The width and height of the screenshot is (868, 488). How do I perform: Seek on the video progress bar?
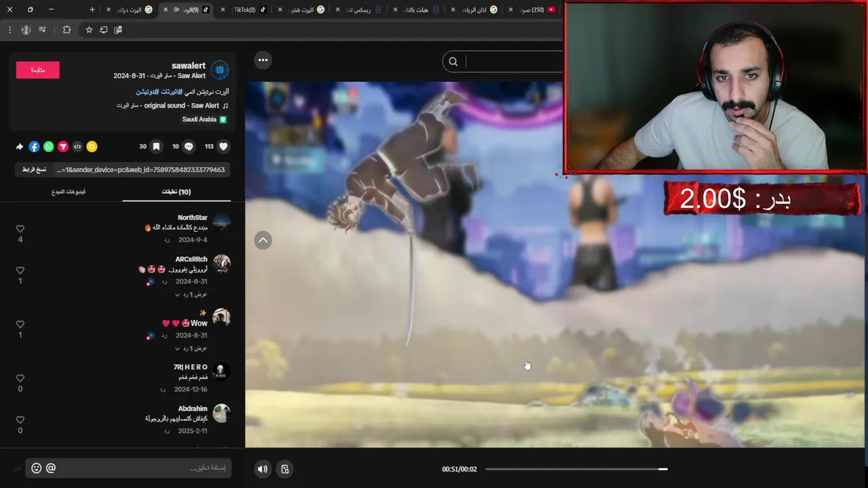point(576,469)
